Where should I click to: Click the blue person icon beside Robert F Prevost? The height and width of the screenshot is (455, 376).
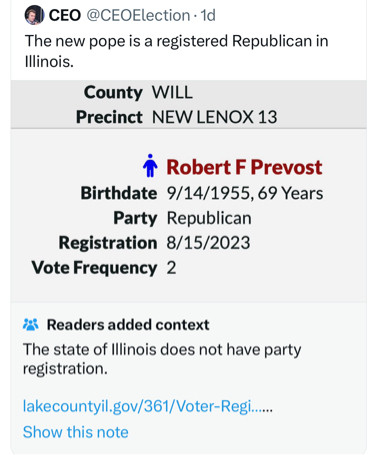point(150,166)
